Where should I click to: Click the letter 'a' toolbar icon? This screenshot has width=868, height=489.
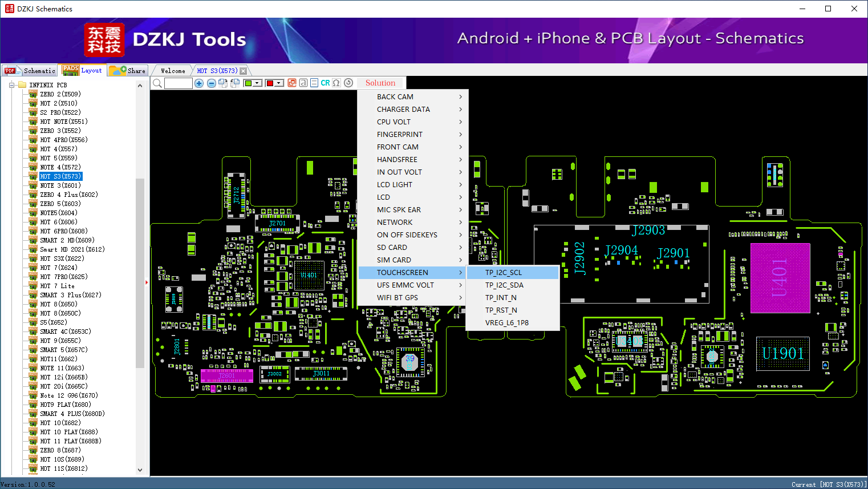coord(303,83)
